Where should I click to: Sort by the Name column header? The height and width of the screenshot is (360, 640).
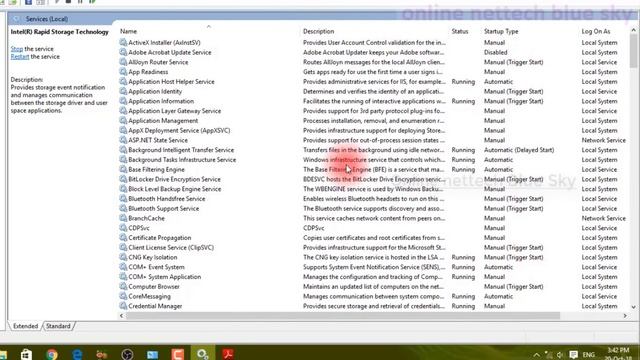point(128,31)
